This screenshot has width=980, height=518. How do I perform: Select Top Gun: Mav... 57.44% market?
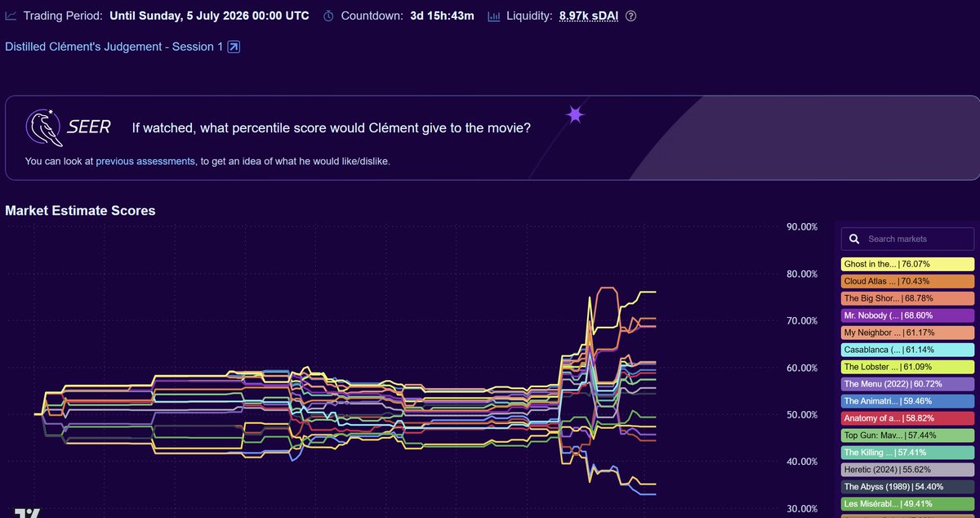907,435
